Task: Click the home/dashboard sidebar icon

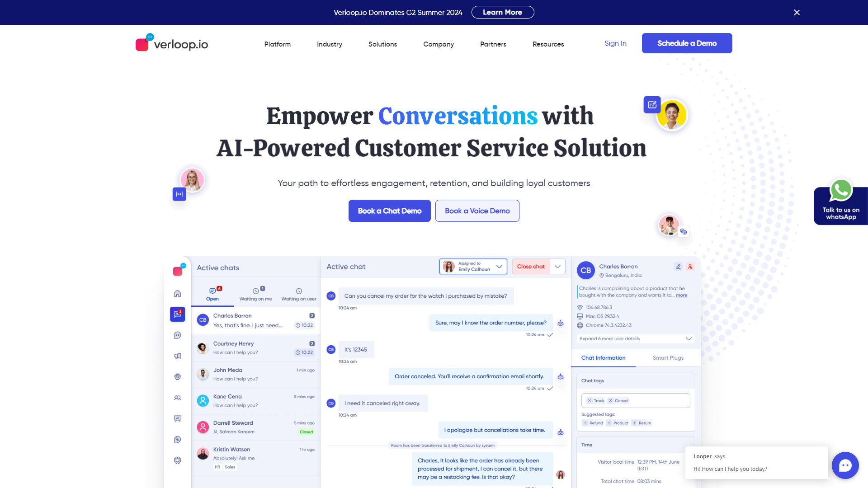Action: tap(178, 292)
